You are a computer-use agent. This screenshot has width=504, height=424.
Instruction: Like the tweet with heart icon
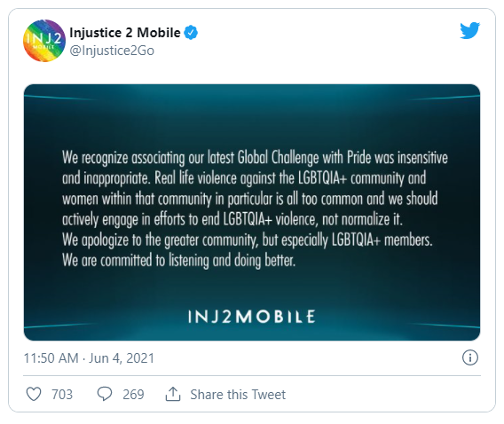click(34, 394)
